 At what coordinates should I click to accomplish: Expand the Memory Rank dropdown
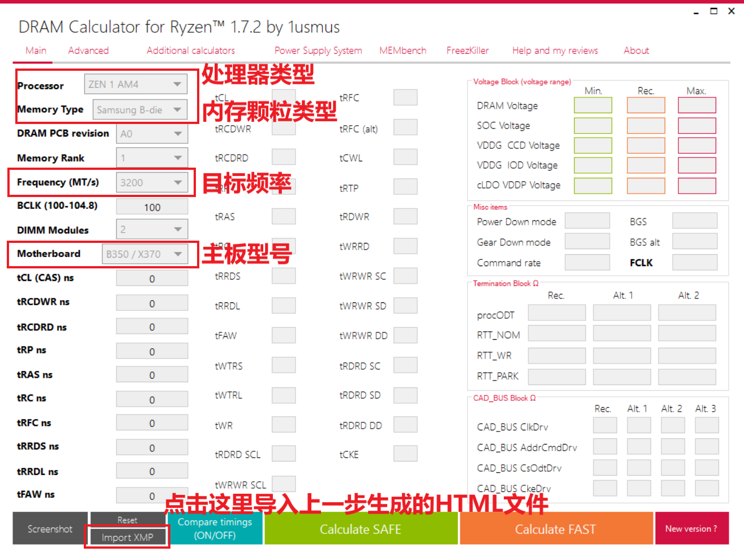point(152,158)
